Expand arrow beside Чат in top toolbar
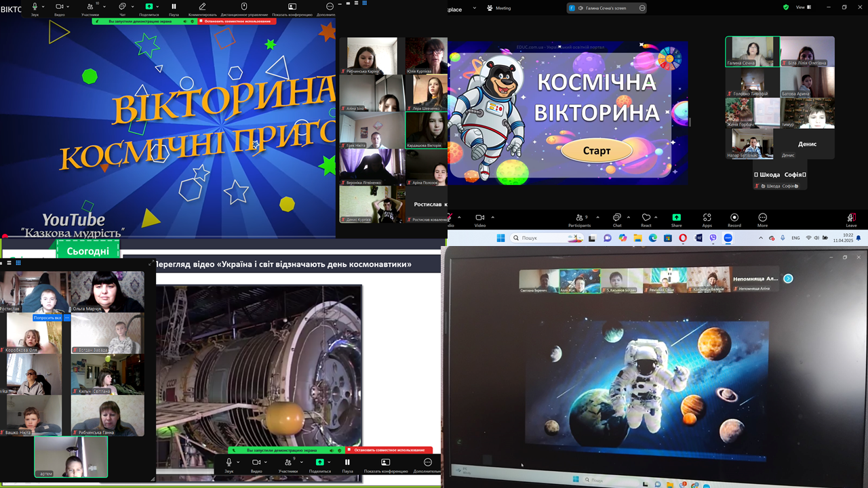Viewport: 868px width, 488px height. click(132, 7)
